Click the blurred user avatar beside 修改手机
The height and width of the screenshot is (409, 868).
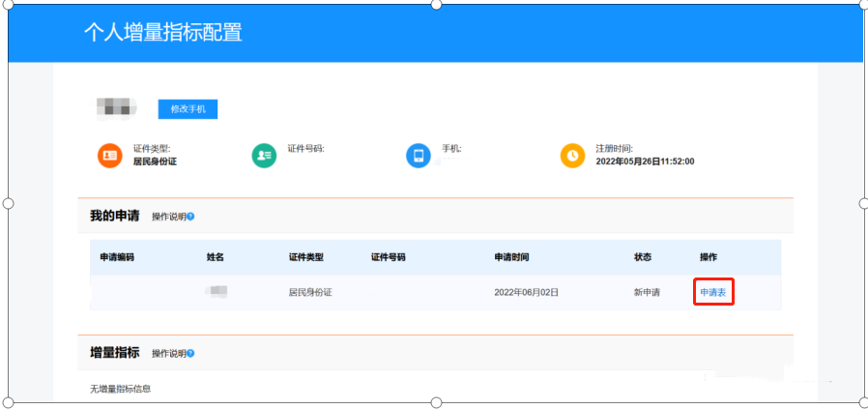tap(116, 106)
